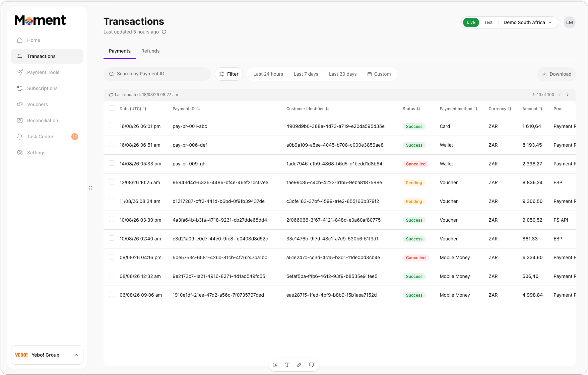Open the LM user avatar

[x=570, y=22]
